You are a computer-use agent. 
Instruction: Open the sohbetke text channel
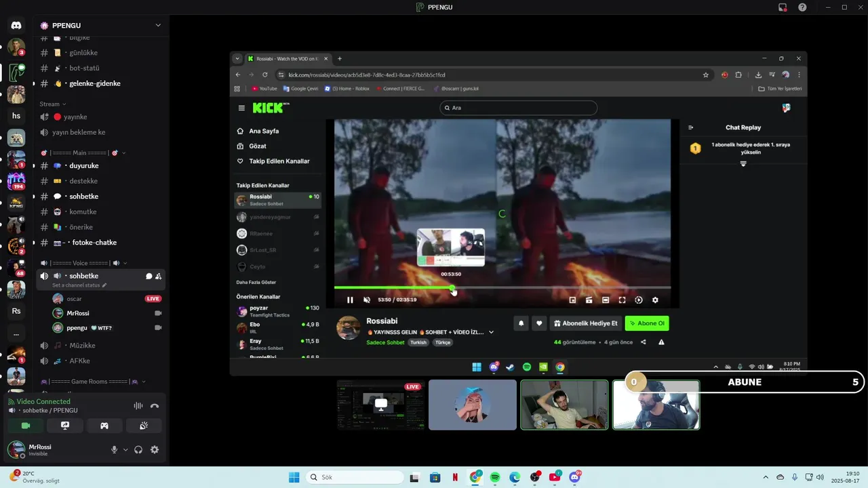(x=100, y=197)
